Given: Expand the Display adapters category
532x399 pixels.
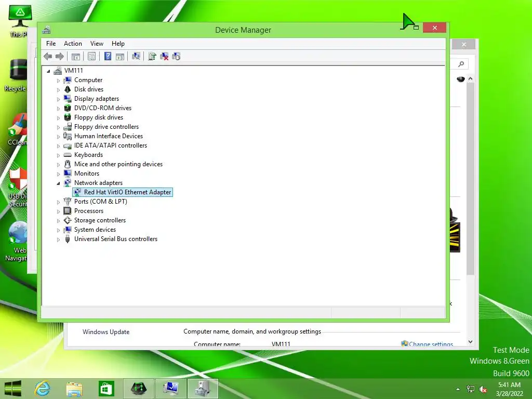Looking at the screenshot, I should click(x=58, y=99).
